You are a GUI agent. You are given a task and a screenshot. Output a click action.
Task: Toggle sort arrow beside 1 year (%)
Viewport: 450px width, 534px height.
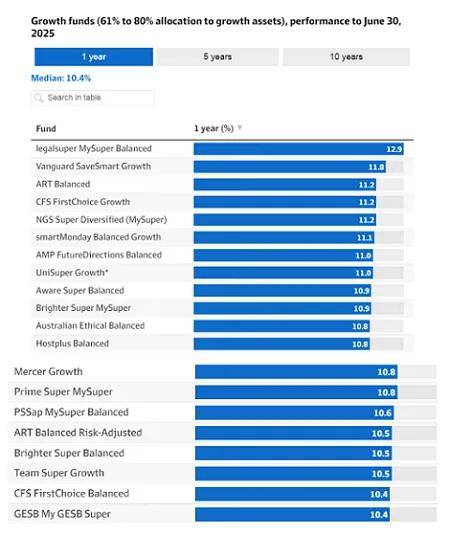(x=240, y=128)
